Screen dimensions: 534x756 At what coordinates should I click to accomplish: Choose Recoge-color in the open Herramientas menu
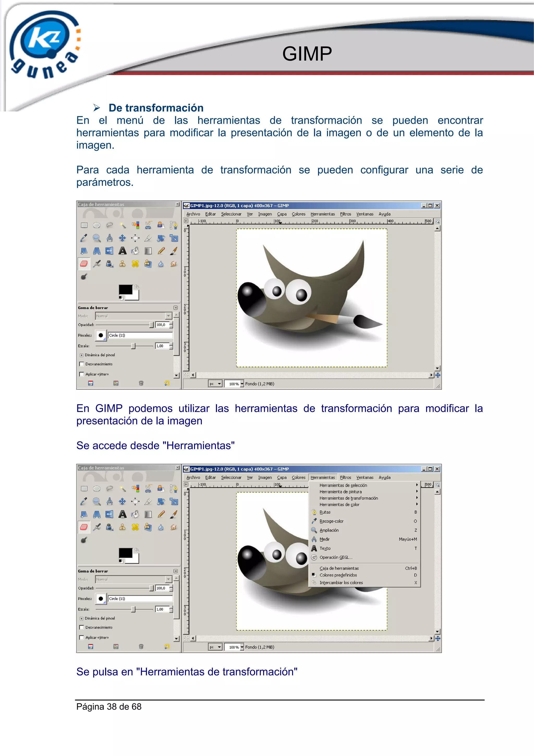(365, 521)
